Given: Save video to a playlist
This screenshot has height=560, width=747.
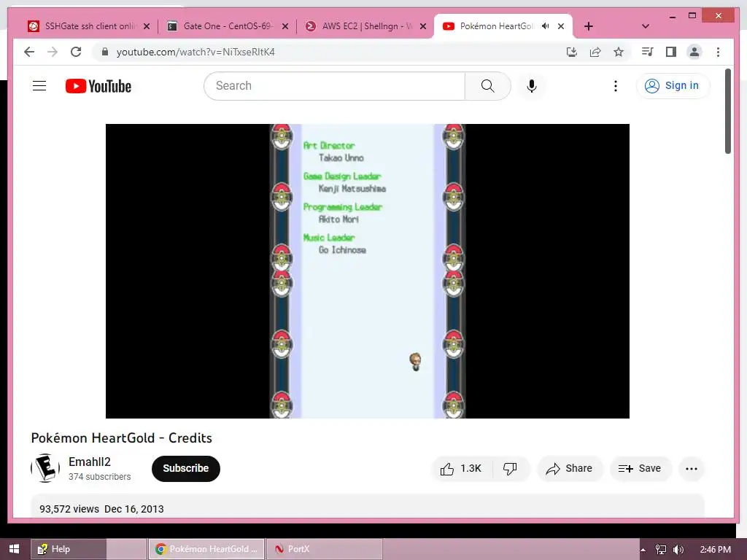Looking at the screenshot, I should pyautogui.click(x=640, y=469).
